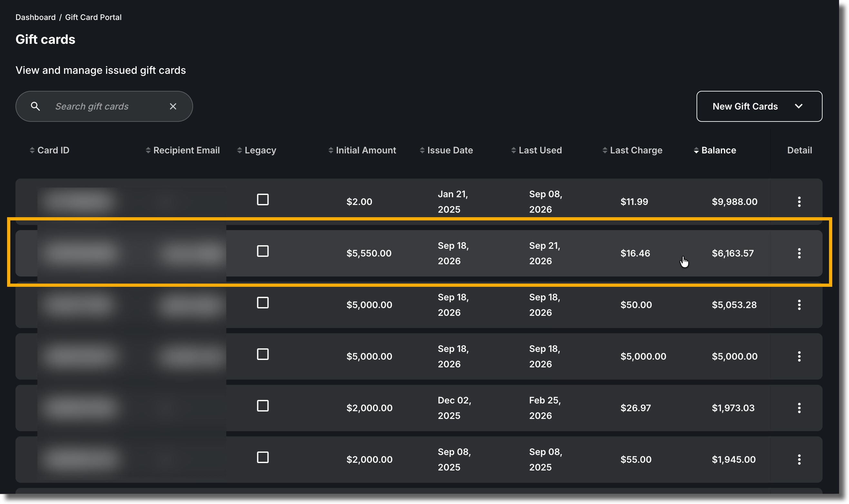Open kebab menu for $1,973.03 balance card
Viewport: 849px width, 504px height.
coord(799,408)
